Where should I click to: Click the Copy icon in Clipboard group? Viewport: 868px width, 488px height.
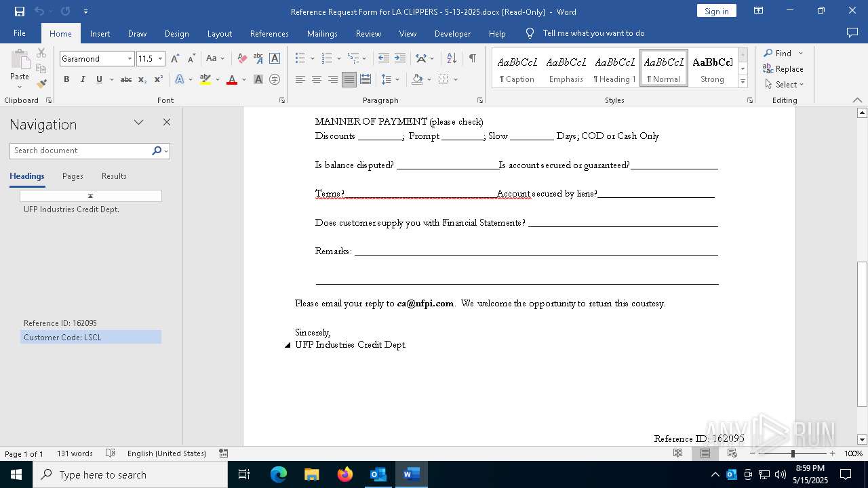tap(41, 68)
